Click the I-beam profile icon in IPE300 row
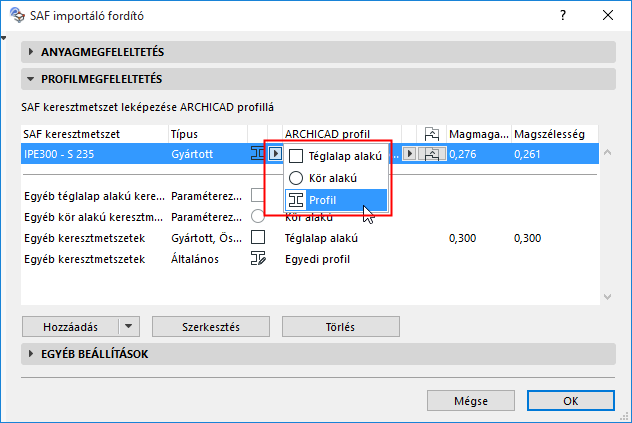The height and width of the screenshot is (423, 632). 257,154
